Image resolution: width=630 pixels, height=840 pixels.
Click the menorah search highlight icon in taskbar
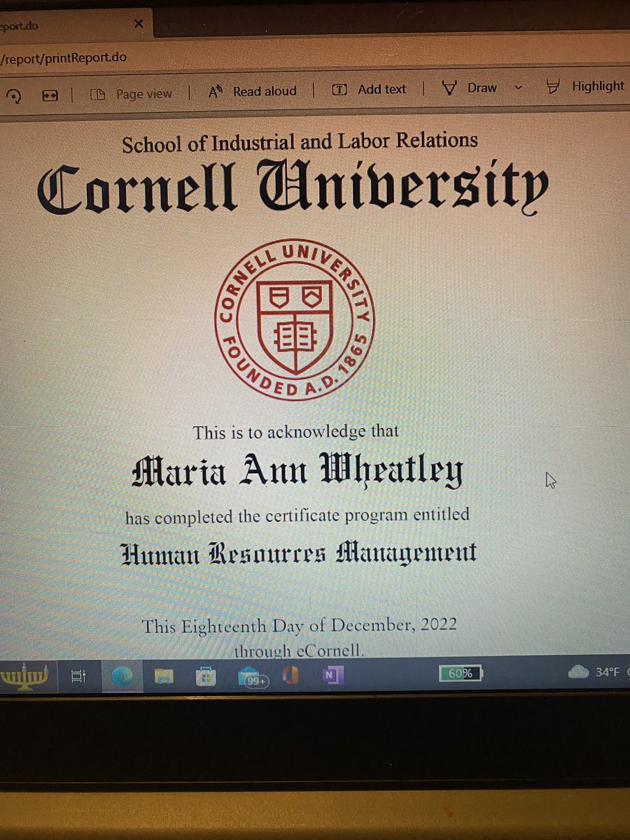[x=27, y=678]
